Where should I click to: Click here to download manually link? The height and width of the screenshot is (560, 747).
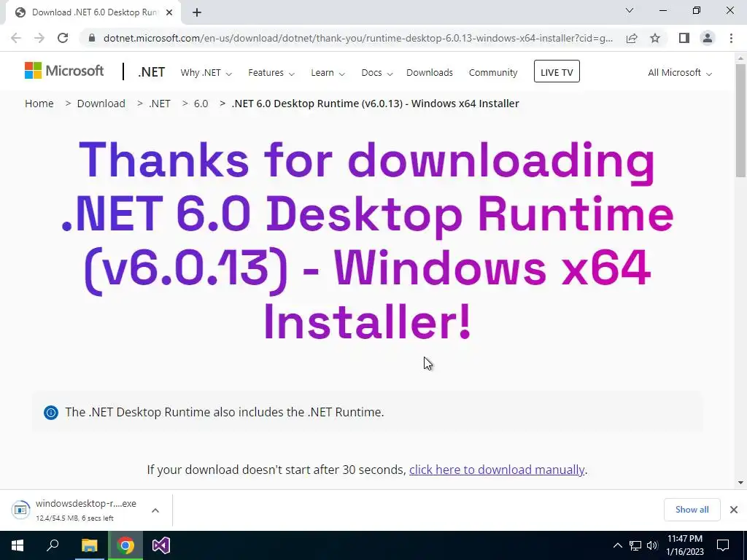496,470
